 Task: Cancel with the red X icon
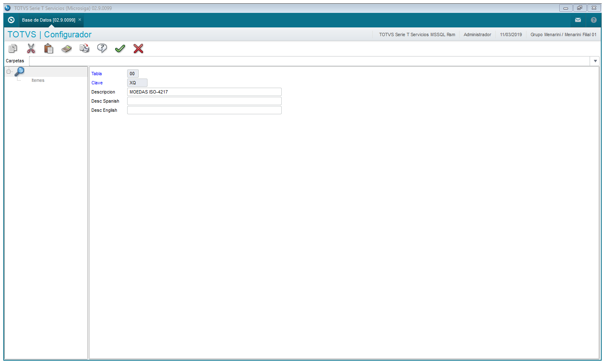138,49
